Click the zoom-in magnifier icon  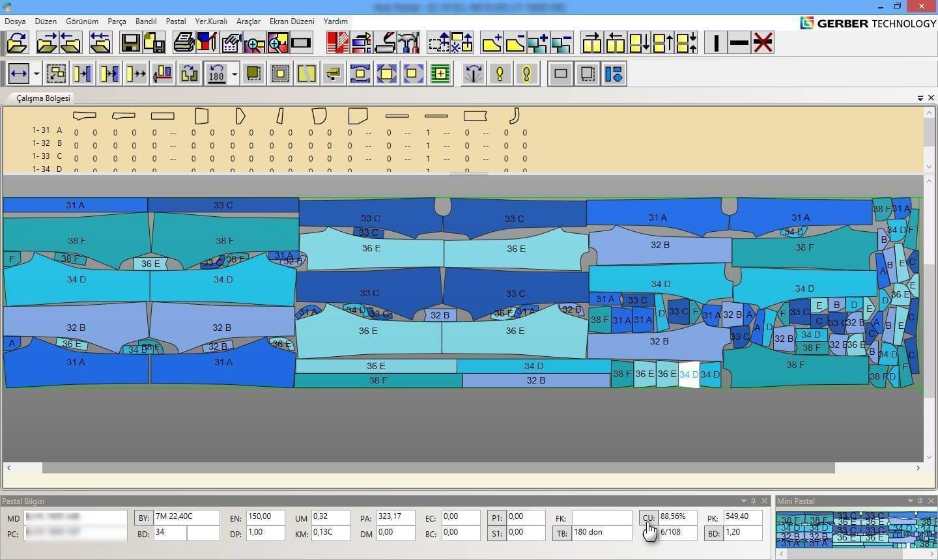click(x=254, y=43)
